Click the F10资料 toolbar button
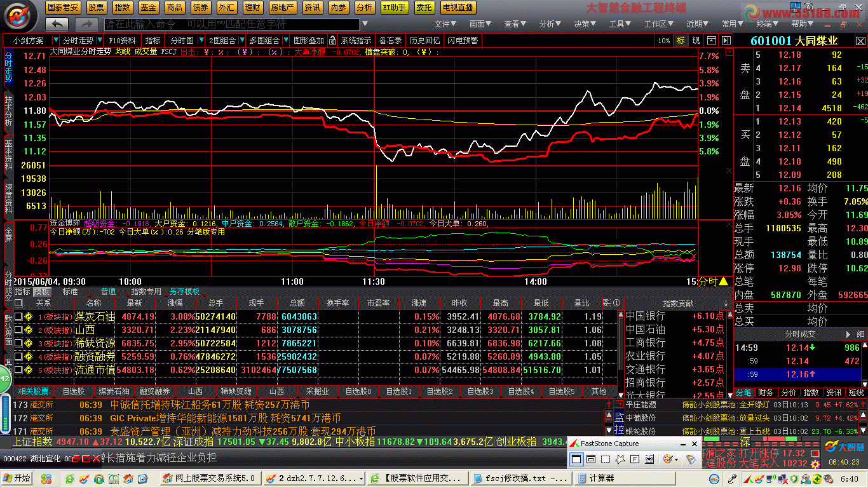 pyautogui.click(x=123, y=40)
